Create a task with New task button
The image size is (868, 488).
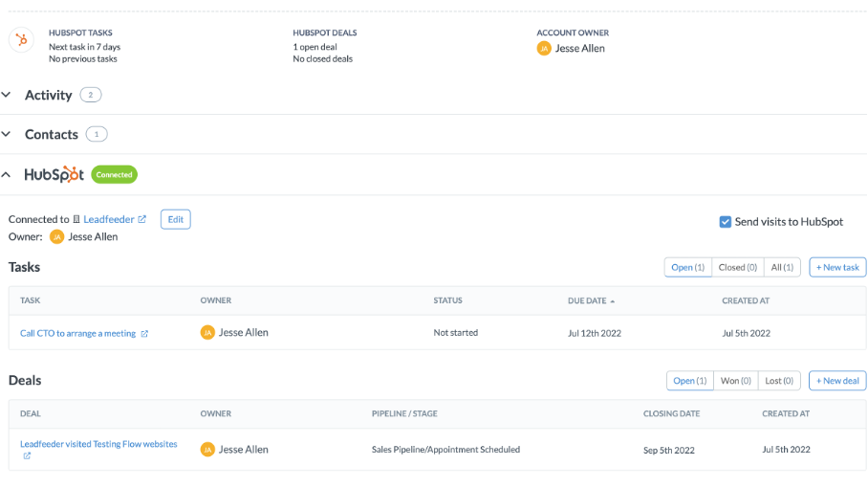(837, 268)
